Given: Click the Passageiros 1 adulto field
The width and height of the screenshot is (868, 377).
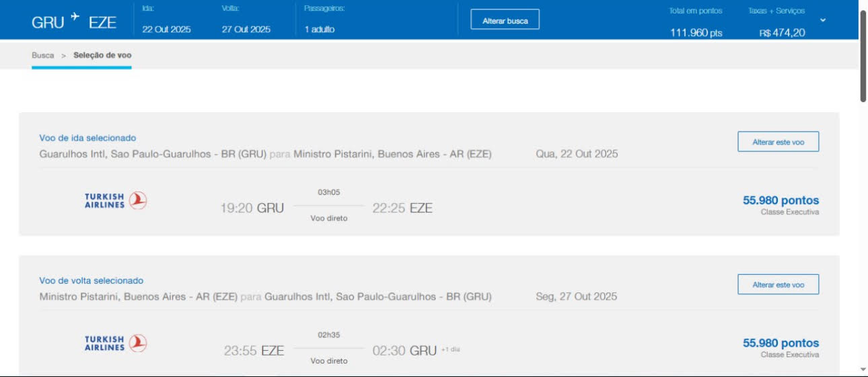Looking at the screenshot, I should 319,30.
